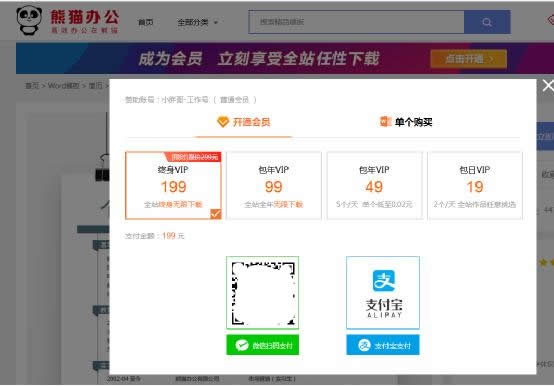554x386 pixels.
Task: Switch to the 开通会员 tab
Action: click(244, 122)
